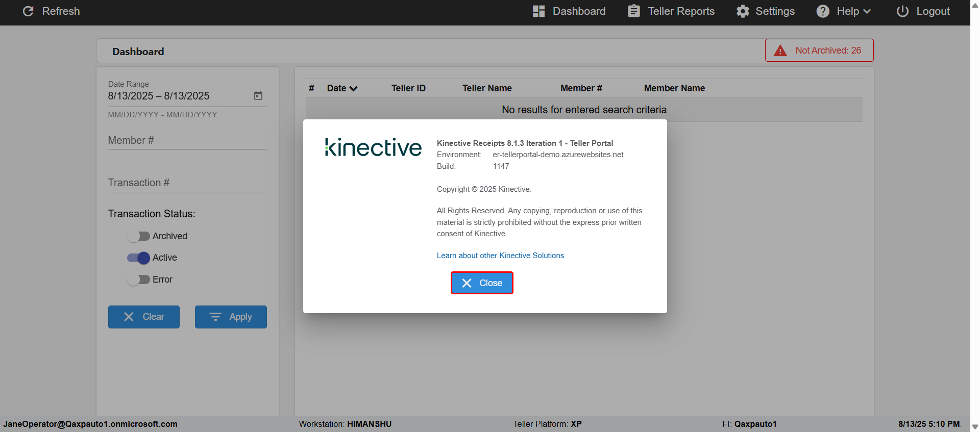
Task: Click the MM/DD/YYYY format hint text
Action: point(162,115)
